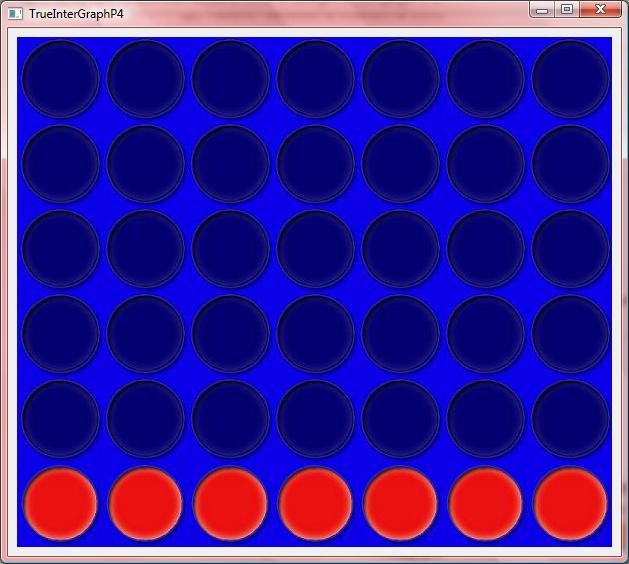Select top-row empty slot in middle column
629x564 pixels.
point(316,79)
